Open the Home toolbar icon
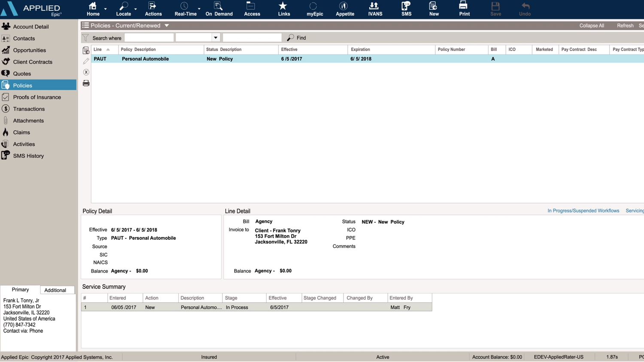Image resolution: width=644 pixels, height=362 pixels. pos(93,9)
